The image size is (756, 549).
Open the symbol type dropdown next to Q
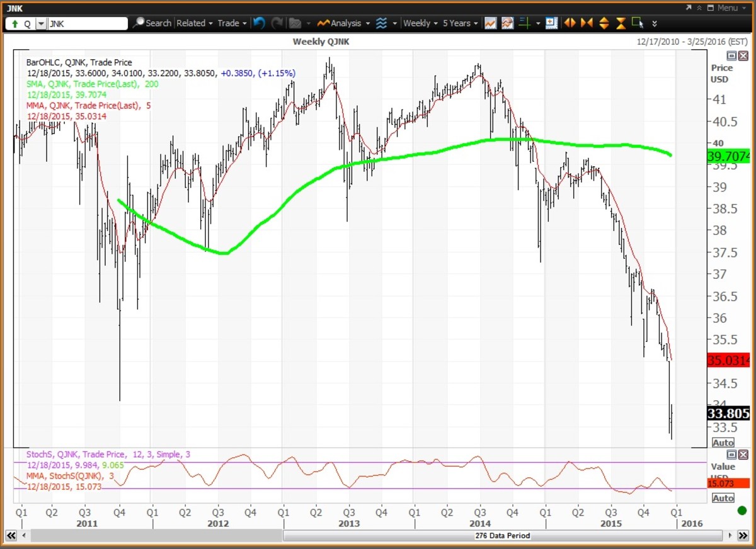[41, 23]
